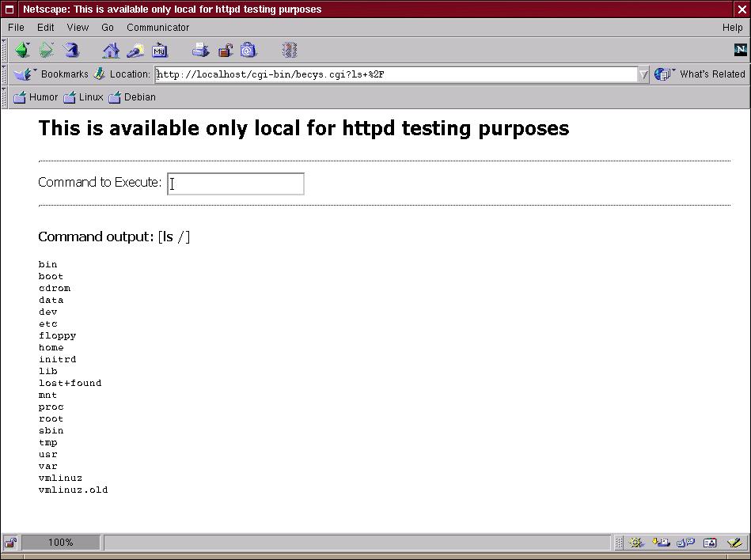Click the Location URL address field
Screen dimensions: 751x560
point(396,74)
